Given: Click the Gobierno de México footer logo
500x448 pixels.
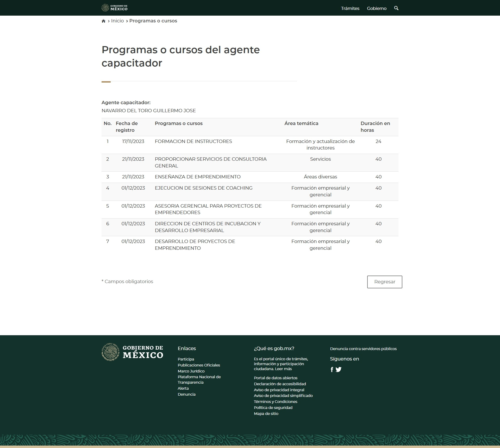Looking at the screenshot, I should point(132,352).
